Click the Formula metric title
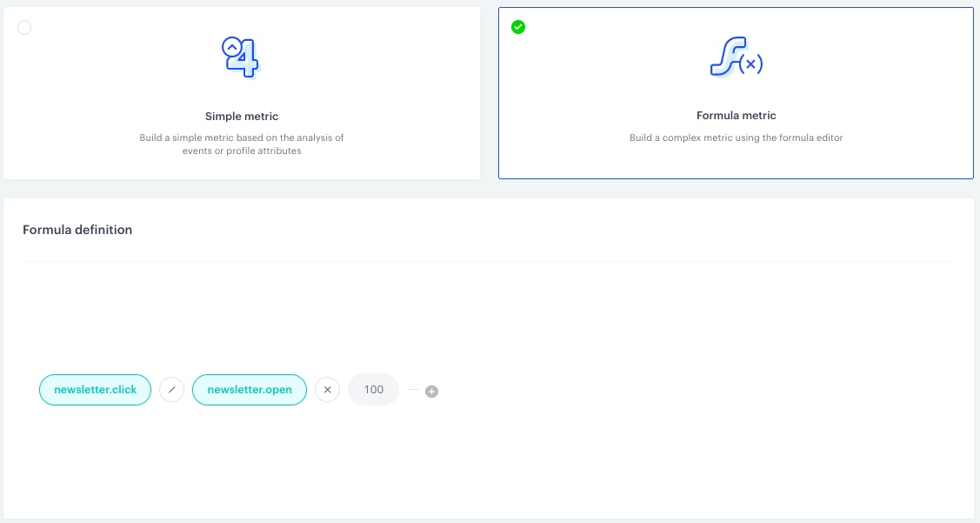This screenshot has width=980, height=523. [736, 115]
